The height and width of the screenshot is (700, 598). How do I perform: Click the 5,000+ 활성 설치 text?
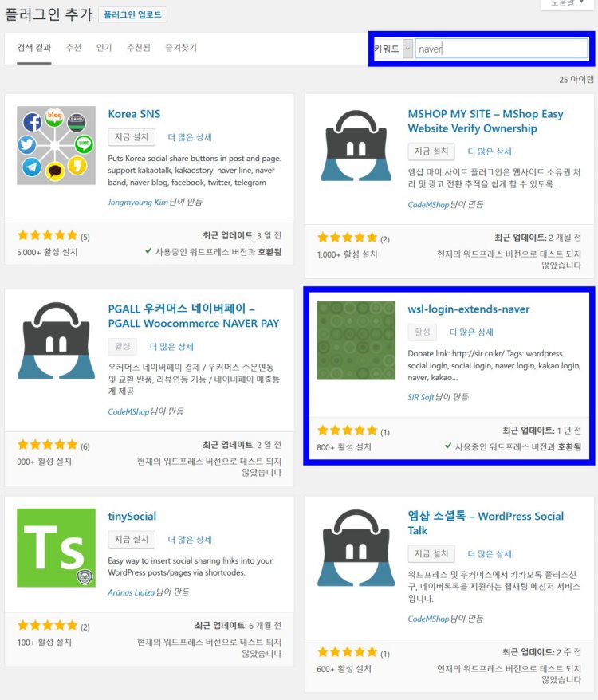click(x=47, y=252)
